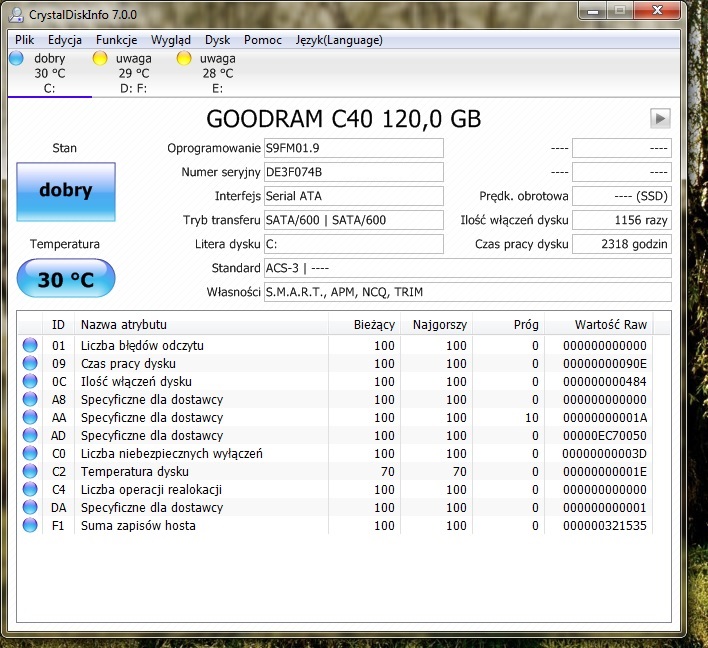Click the status dot of attribute C4
This screenshot has height=648, width=708.
pyautogui.click(x=30, y=489)
